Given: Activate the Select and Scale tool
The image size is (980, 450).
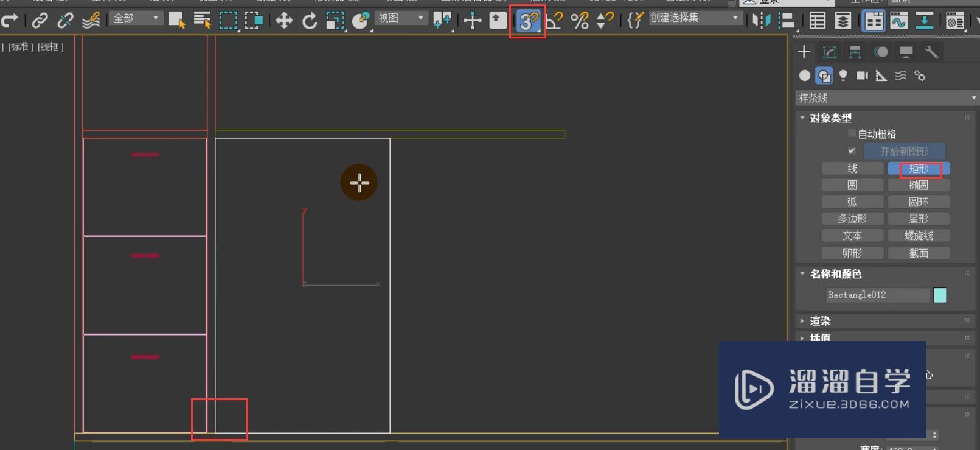Looking at the screenshot, I should 335,21.
